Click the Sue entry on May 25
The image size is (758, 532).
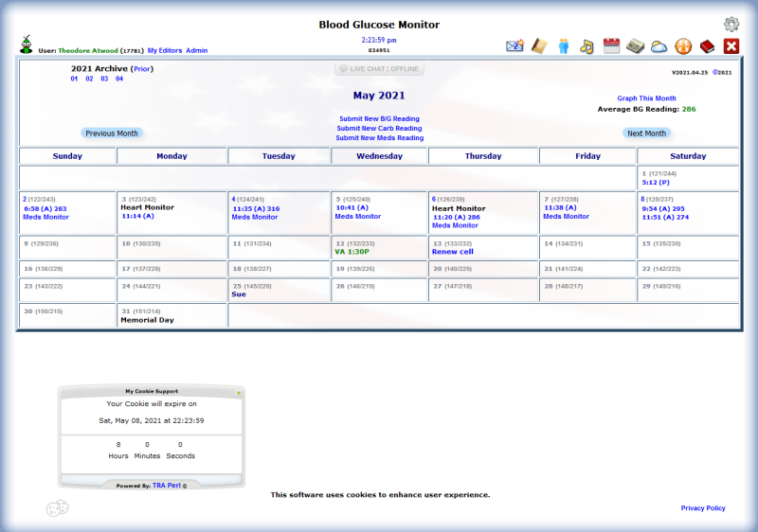(x=239, y=294)
